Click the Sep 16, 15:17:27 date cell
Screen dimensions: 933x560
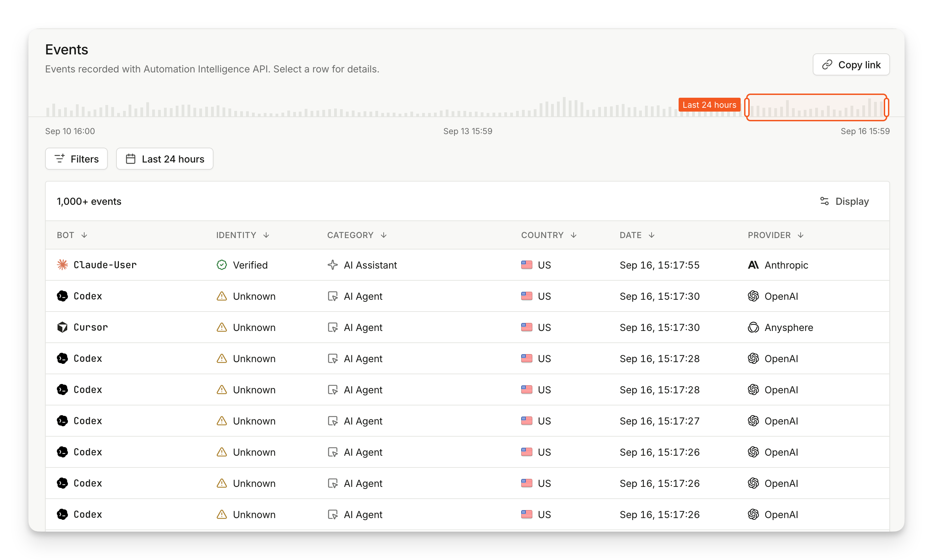(x=659, y=421)
